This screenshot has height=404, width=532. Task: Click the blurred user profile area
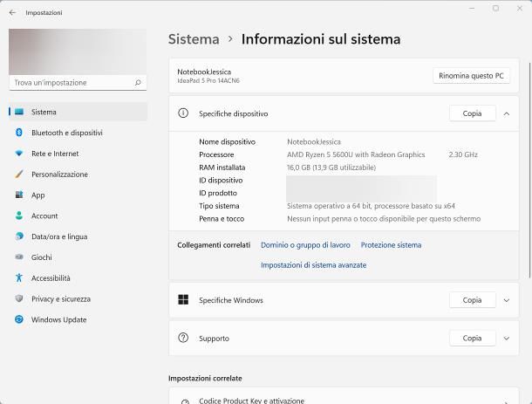(x=78, y=51)
